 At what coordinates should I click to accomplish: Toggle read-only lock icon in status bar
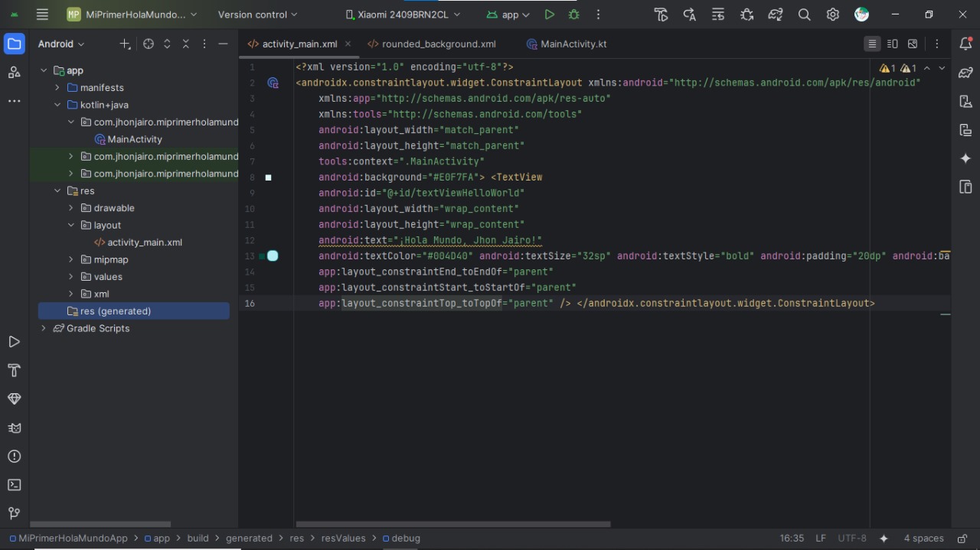(962, 539)
